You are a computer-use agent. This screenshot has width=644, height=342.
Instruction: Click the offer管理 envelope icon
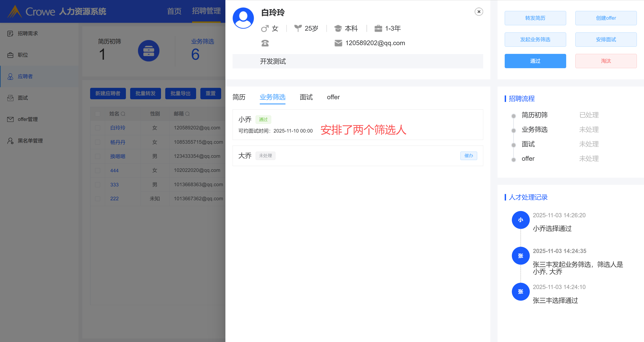pyautogui.click(x=10, y=120)
